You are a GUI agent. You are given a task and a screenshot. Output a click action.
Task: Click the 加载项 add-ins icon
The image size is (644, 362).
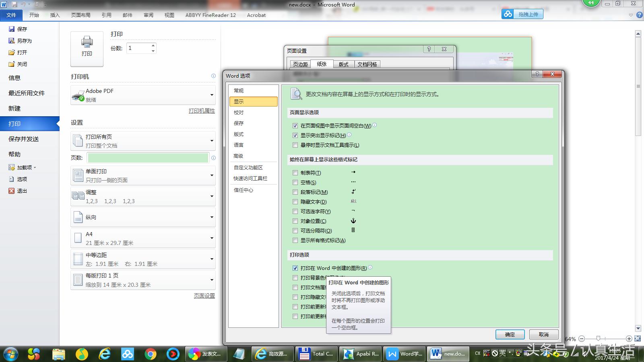tap(11, 167)
